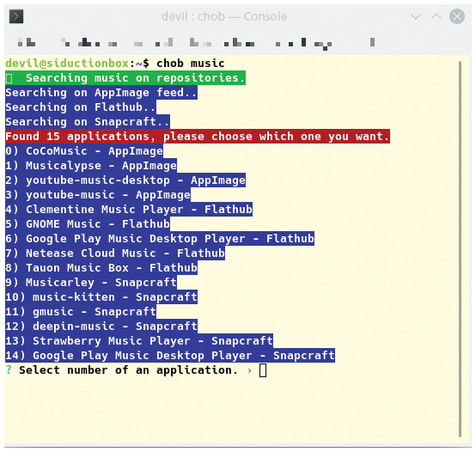The width and height of the screenshot is (476, 452).
Task: Click the '0) CoCoMusic - AppImage' entry
Action: [x=84, y=151]
